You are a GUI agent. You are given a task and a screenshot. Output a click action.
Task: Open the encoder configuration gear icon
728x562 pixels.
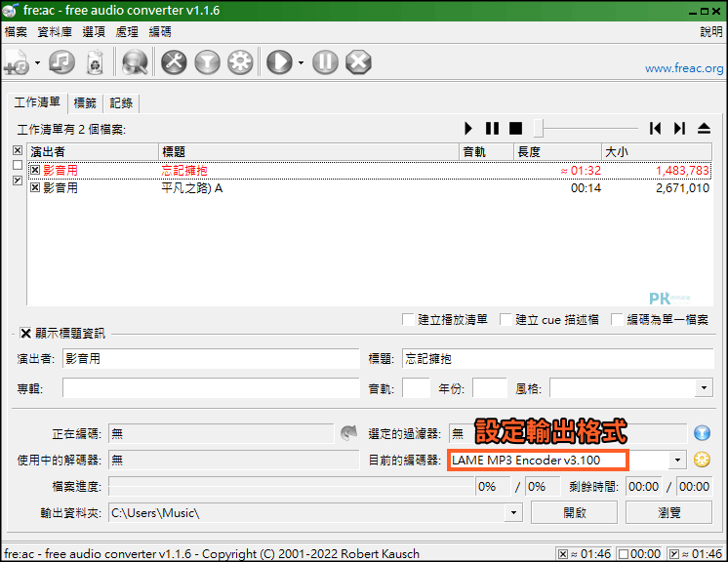(240, 62)
